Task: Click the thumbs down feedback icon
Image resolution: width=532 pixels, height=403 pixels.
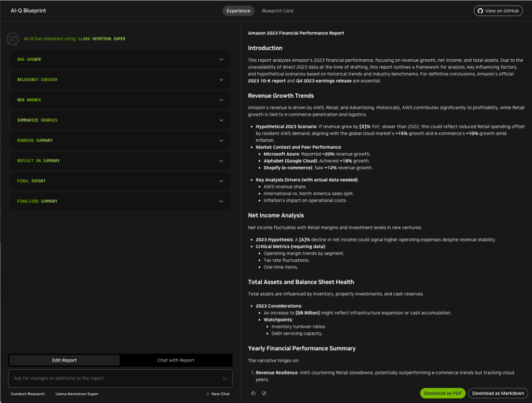Action: coord(264,393)
